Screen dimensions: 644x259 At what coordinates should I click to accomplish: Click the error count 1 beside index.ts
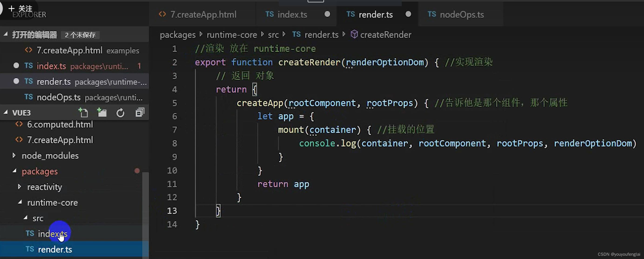[x=139, y=66]
